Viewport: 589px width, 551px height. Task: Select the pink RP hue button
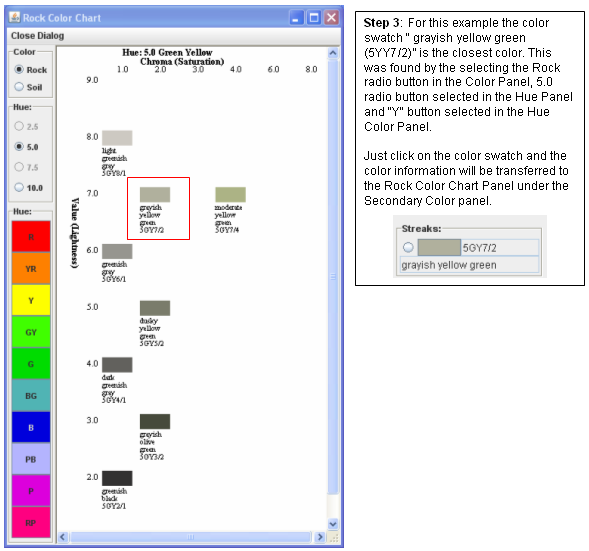coord(31,522)
